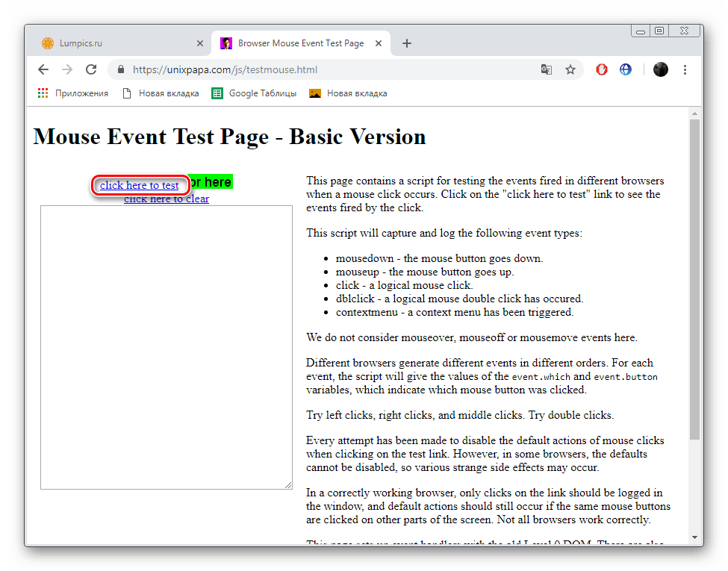This screenshot has height=571, width=728.
Task: Click the apps grid icon on bookmarks bar
Action: (43, 93)
